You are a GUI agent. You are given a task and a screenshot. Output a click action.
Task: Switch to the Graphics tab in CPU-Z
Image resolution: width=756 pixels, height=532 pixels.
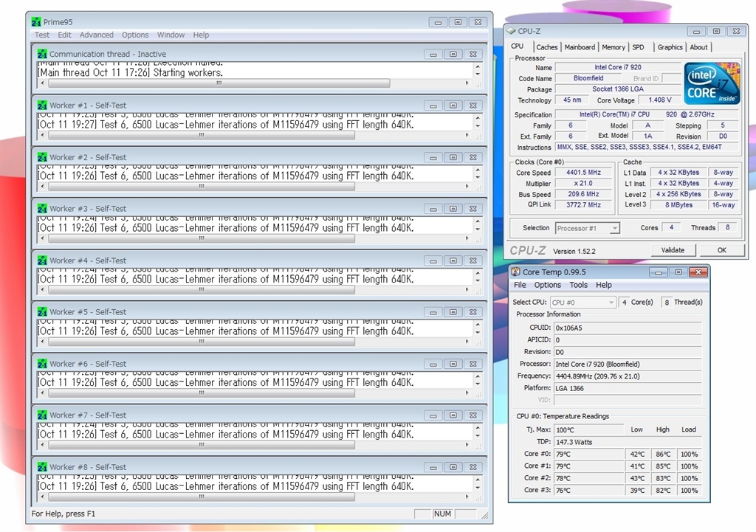click(x=670, y=47)
